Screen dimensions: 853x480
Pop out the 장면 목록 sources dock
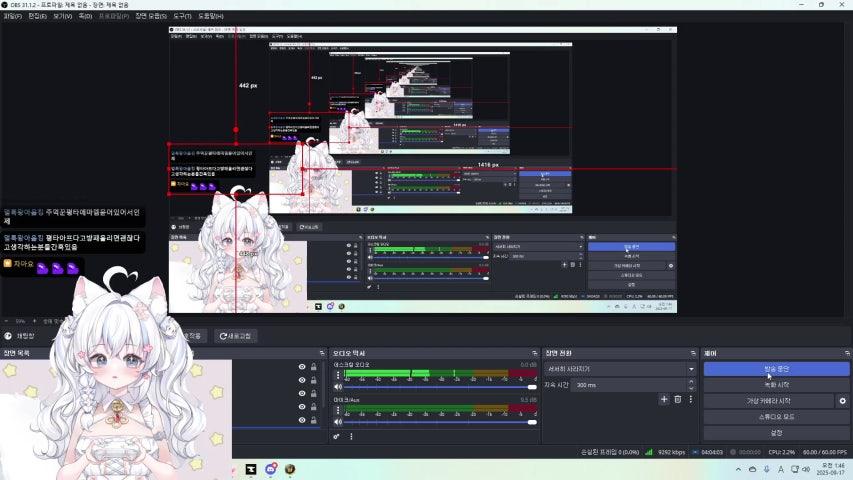[x=322, y=353]
